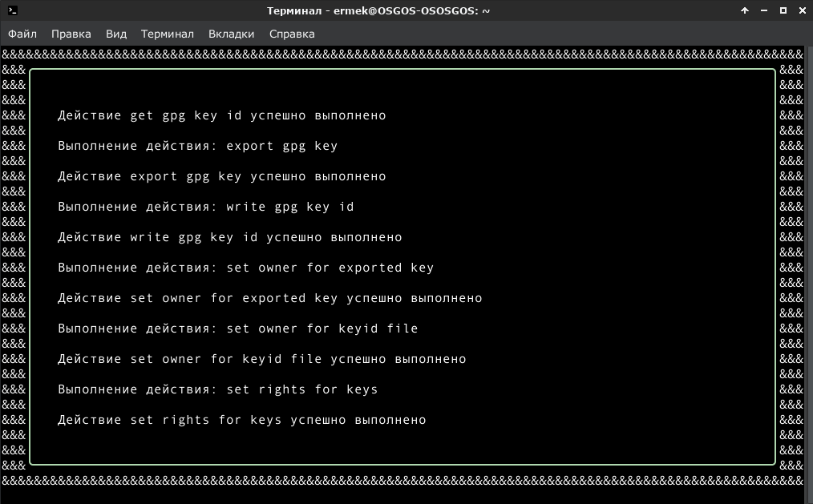Click the terminal icon in the title bar
813x504 pixels.
[13, 10]
